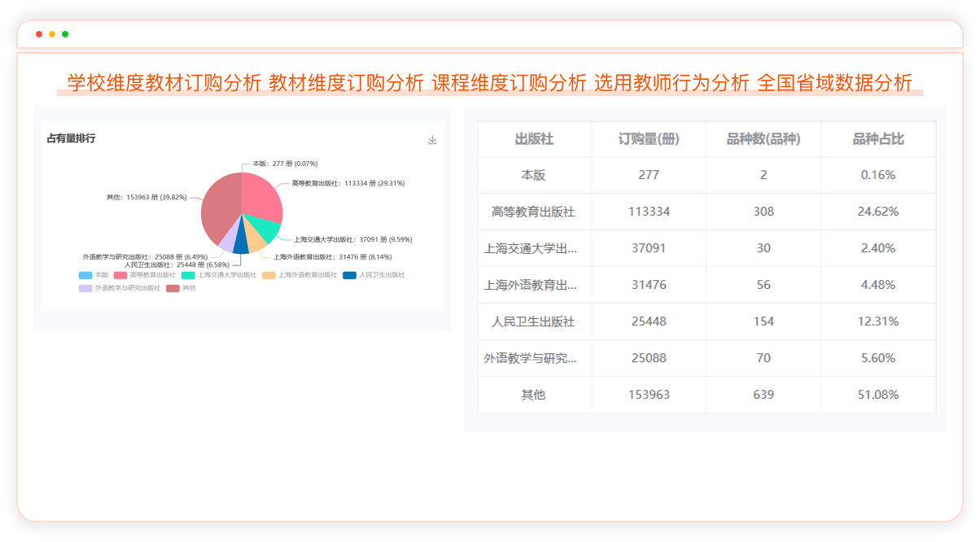Click the 品种占比 column header
The image size is (980, 542).
tap(878, 139)
